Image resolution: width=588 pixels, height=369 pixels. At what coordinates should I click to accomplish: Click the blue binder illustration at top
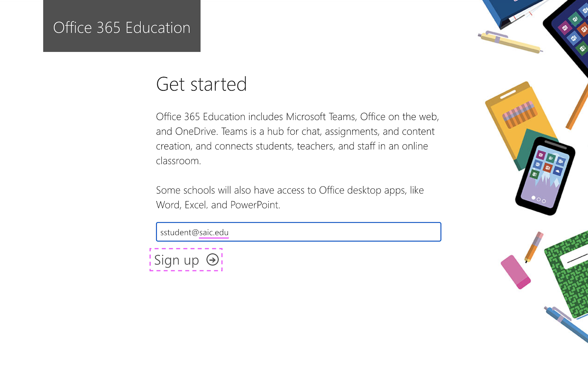tap(513, 13)
